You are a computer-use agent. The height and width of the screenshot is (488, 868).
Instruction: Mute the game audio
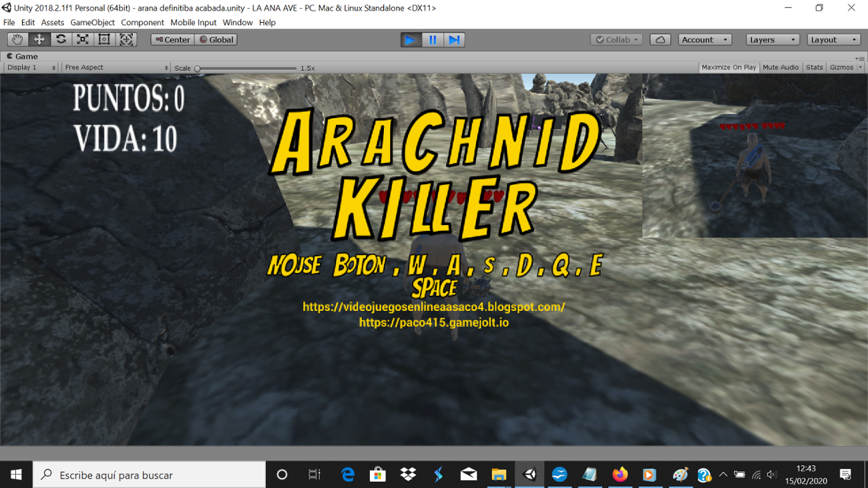[780, 67]
